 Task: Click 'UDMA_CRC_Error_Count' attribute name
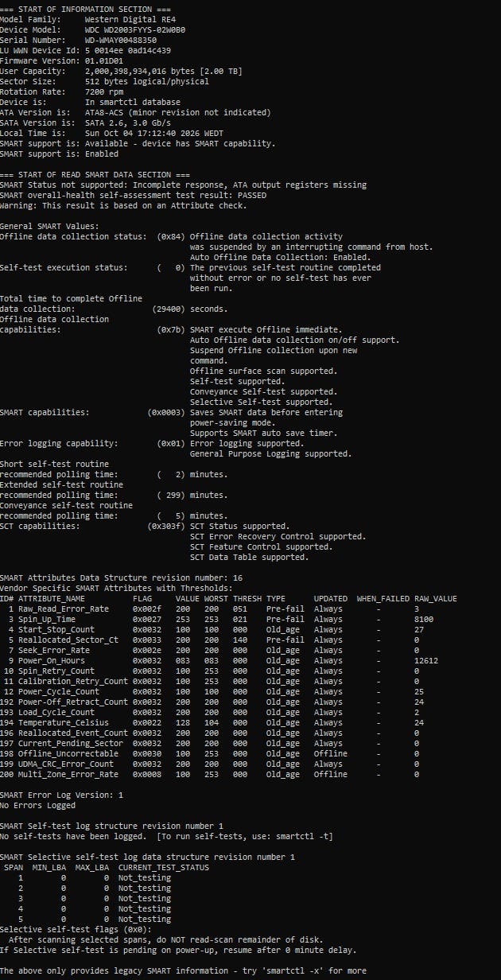pyautogui.click(x=66, y=764)
